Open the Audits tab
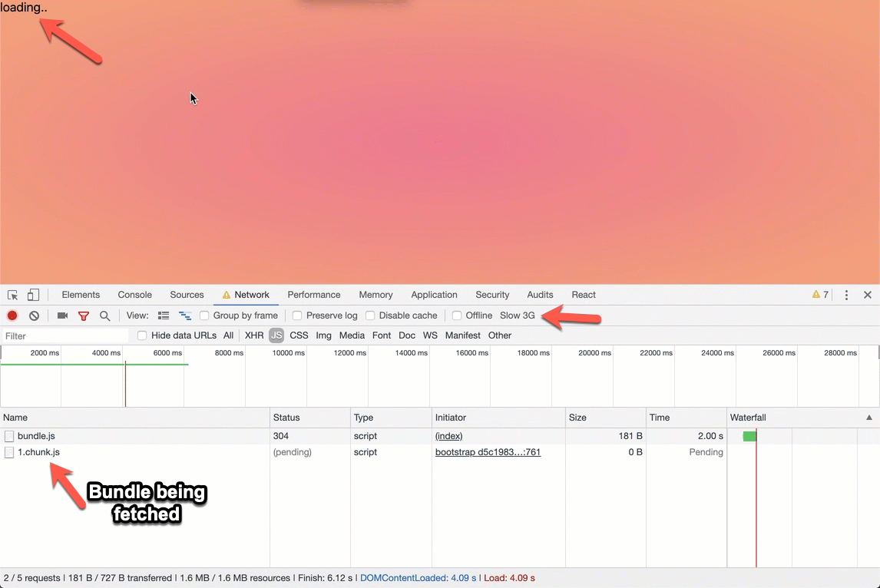880x588 pixels. 540,295
